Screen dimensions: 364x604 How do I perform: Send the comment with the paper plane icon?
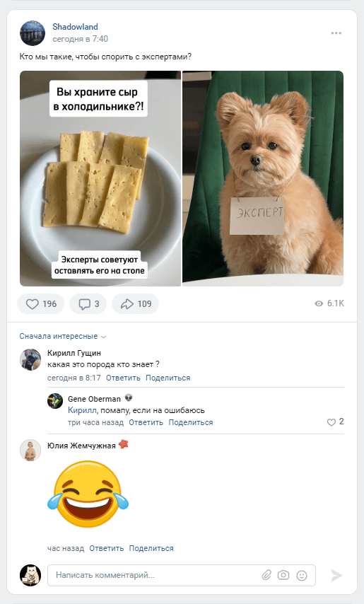point(336,576)
